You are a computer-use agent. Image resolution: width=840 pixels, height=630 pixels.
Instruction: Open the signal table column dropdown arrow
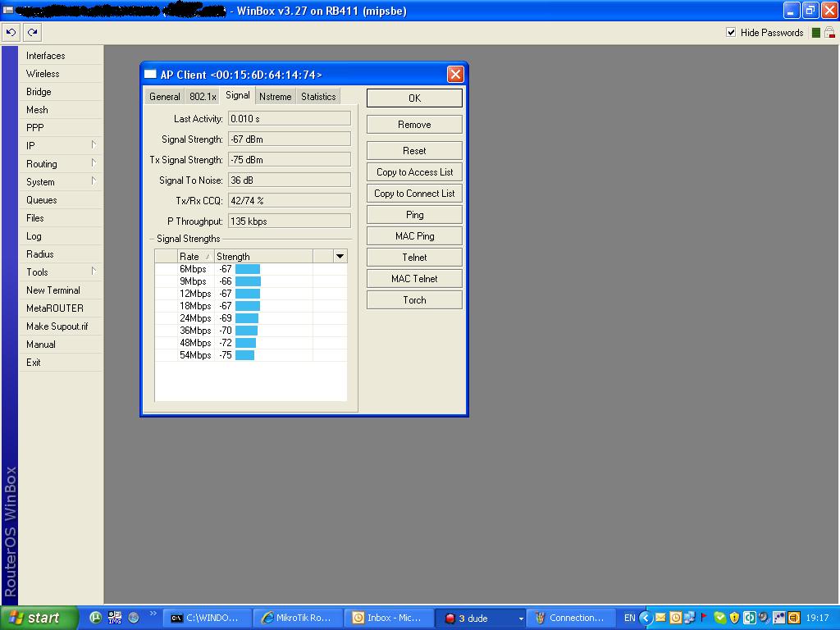(x=340, y=257)
